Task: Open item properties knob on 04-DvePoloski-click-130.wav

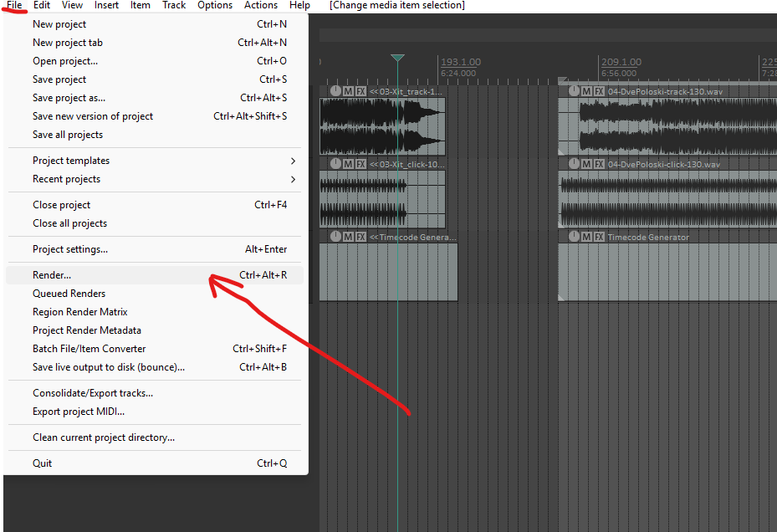Action: tap(574, 164)
